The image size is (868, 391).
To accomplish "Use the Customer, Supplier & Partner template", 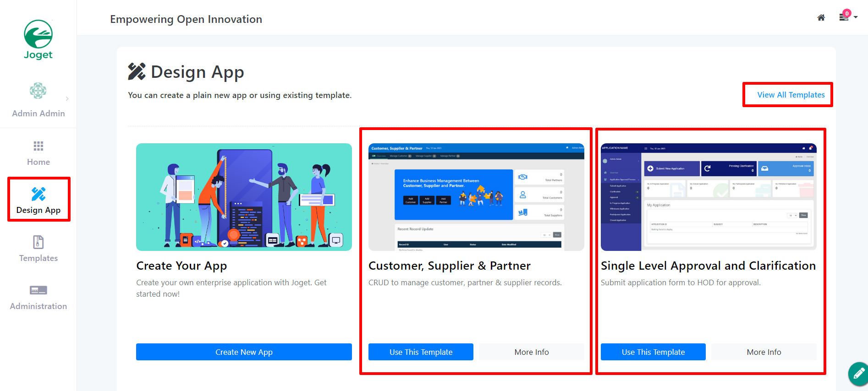I will pos(421,352).
